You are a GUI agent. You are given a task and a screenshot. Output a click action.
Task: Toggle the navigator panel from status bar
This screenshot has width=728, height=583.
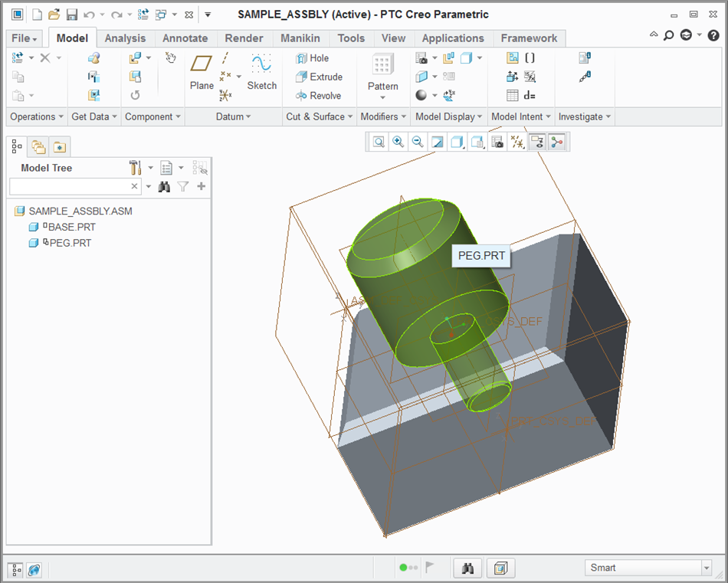coord(16,569)
